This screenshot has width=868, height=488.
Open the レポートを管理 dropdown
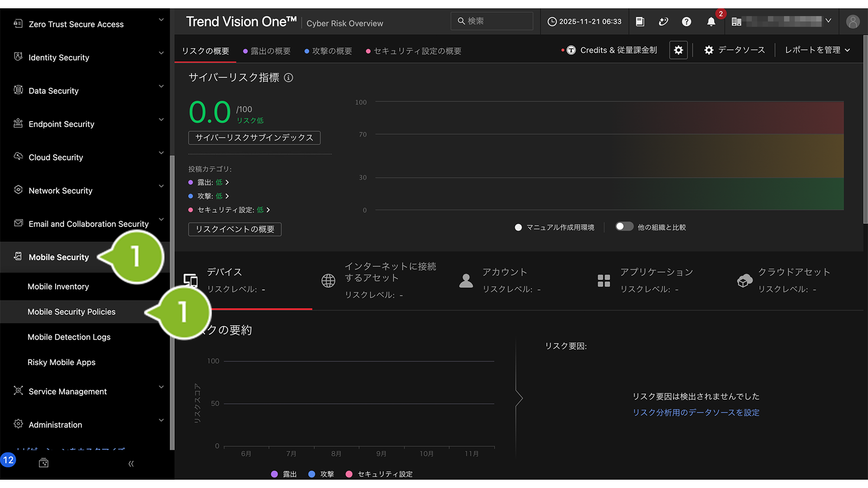[x=817, y=50]
